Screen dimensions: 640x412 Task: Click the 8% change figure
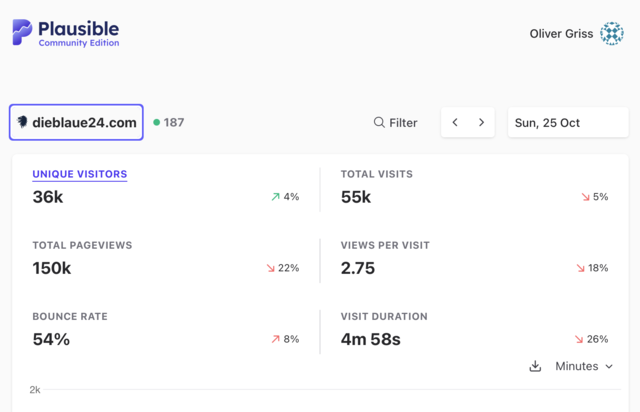291,339
